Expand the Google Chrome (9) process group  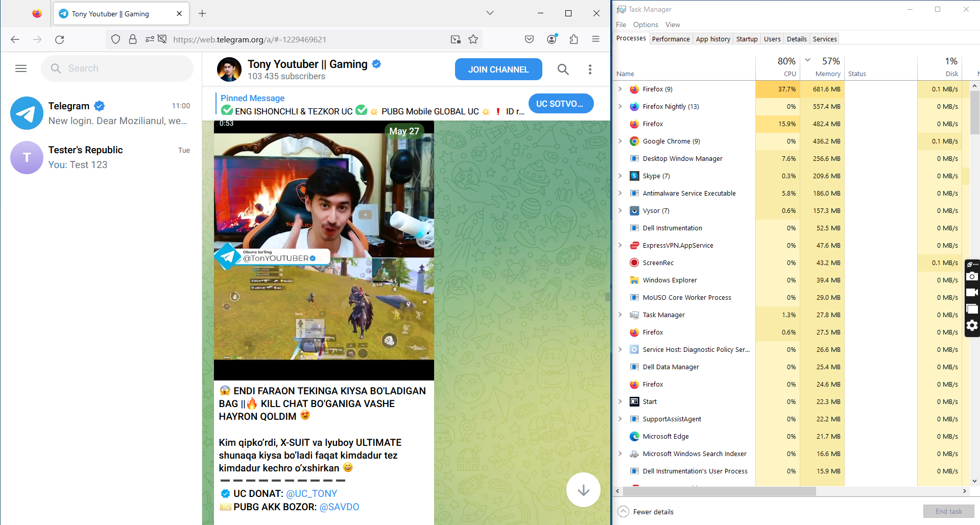619,141
